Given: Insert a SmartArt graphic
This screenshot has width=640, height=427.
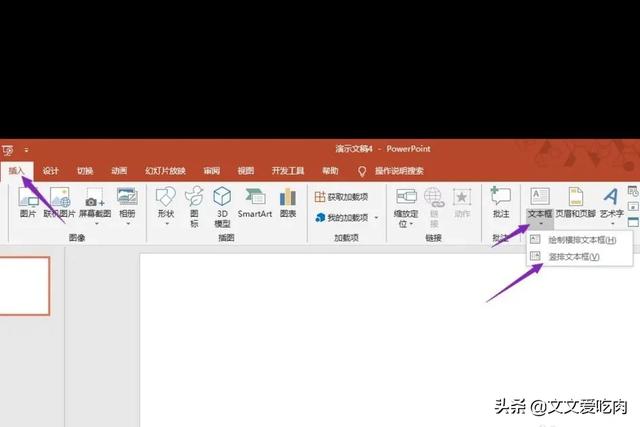Looking at the screenshot, I should (255, 202).
